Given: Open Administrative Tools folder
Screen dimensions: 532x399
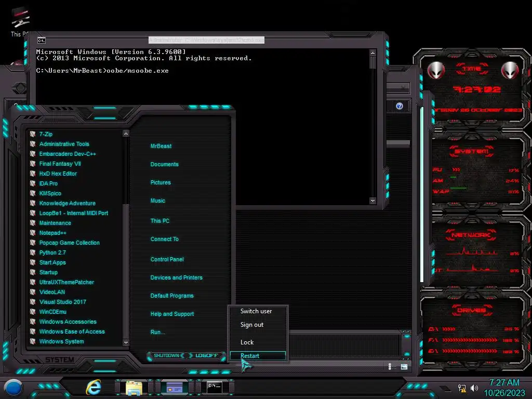Looking at the screenshot, I should 64,144.
